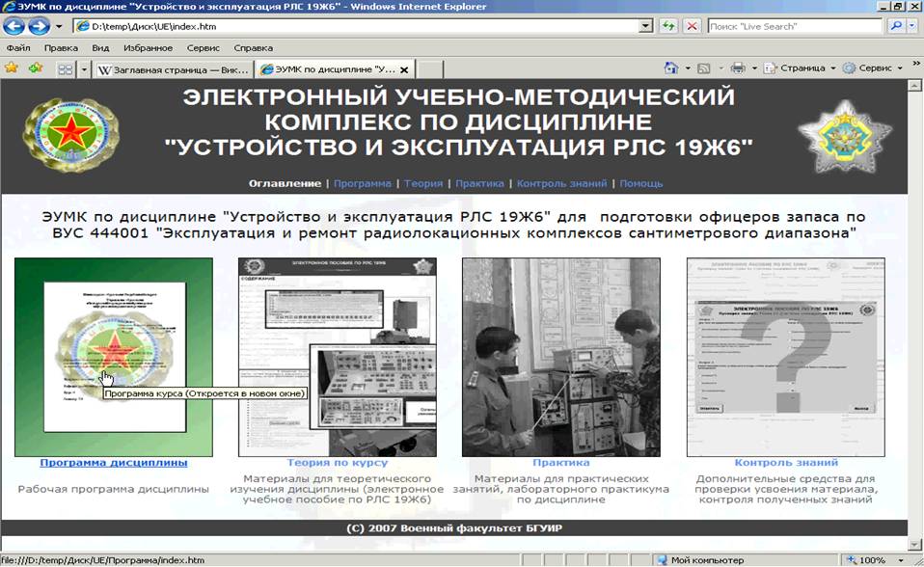
Task: Click the search magnifier button
Action: click(896, 26)
